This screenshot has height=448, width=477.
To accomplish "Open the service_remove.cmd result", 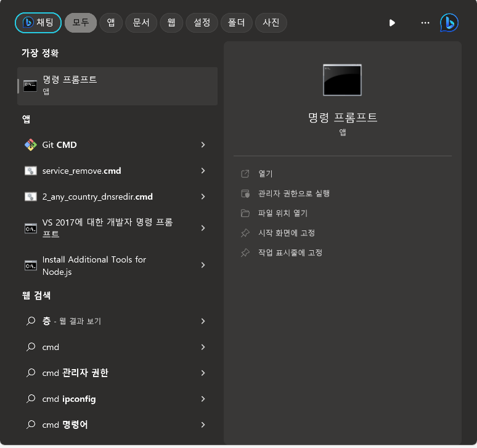I will [118, 171].
